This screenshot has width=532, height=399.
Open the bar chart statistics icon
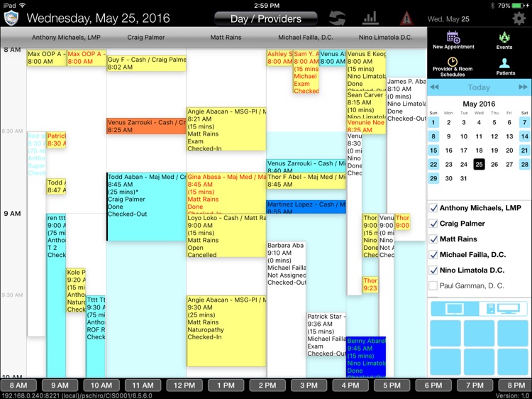(370, 18)
